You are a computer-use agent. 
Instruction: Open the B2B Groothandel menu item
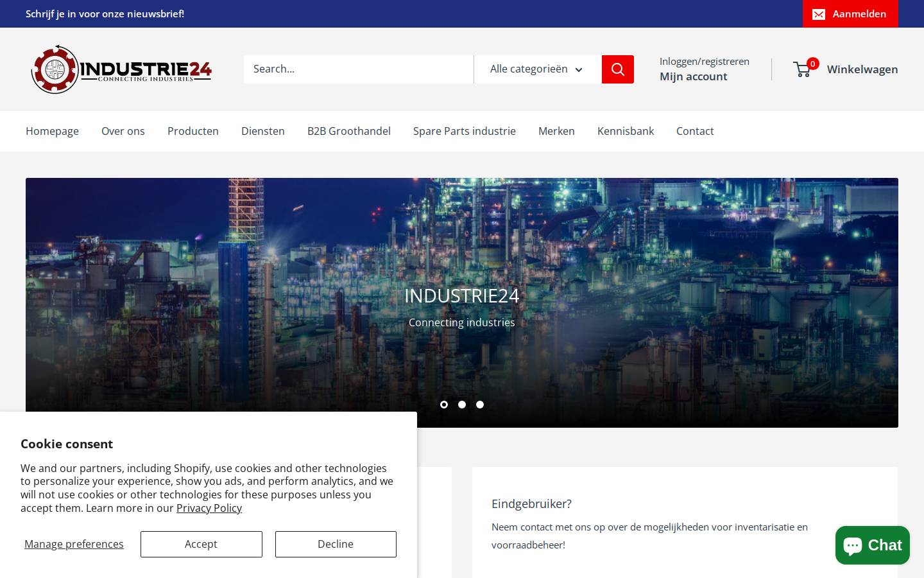[349, 131]
